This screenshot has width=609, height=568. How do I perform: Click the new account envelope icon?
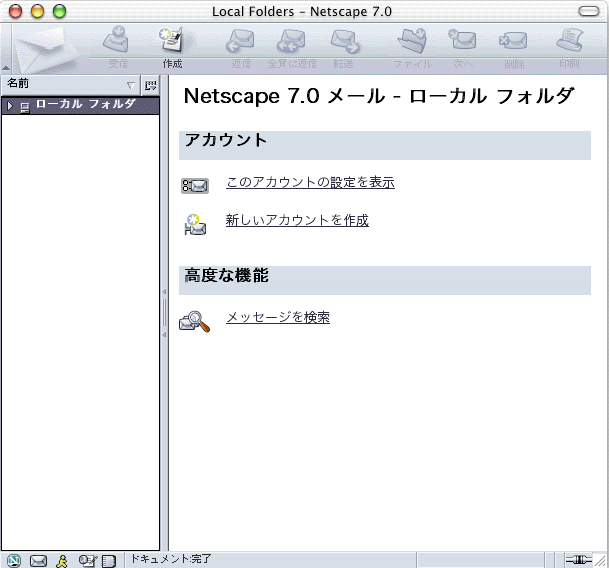point(195,225)
